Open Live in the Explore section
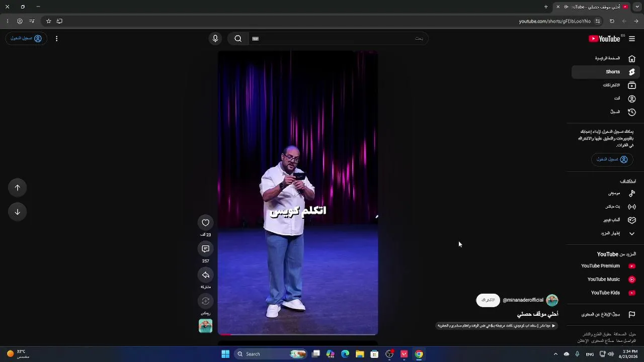The width and height of the screenshot is (644, 362). [605, 207]
